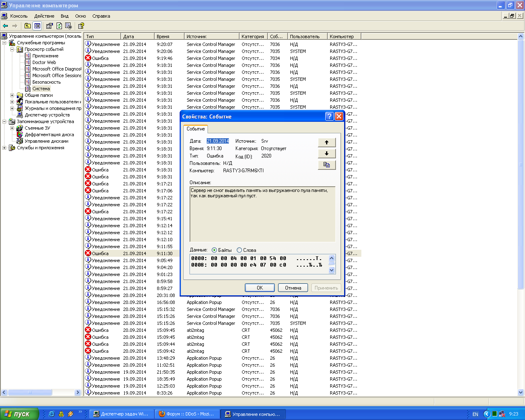This screenshot has height=420, width=525.
Task: Click the Back arrow toolbar icon
Action: point(5,26)
